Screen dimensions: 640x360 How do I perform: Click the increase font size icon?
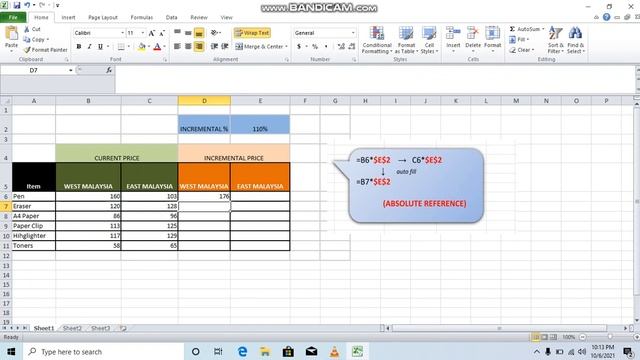(152, 33)
